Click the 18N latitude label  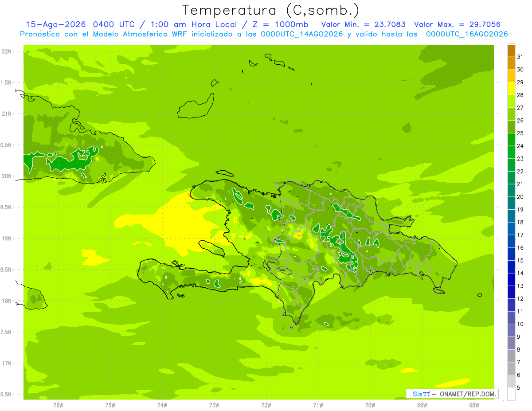(7, 301)
